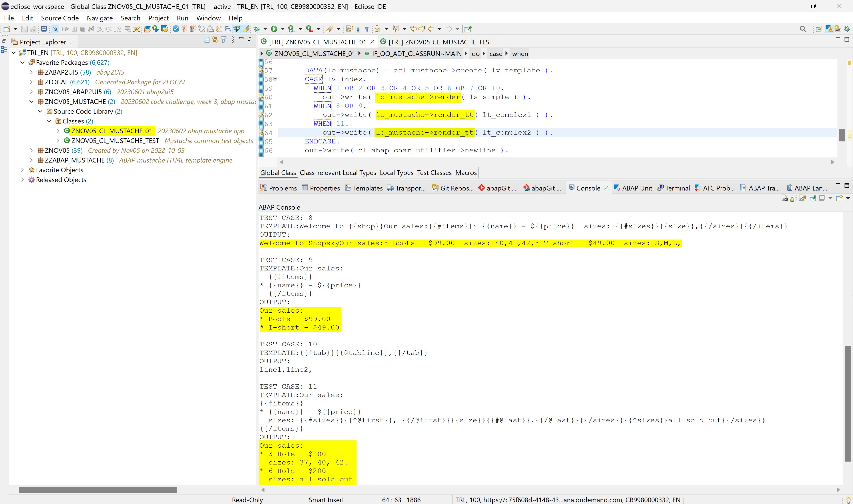The height and width of the screenshot is (504, 853).
Task: Open ZNOV05_CL_MUSTACHE_TEST editor tab
Action: 440,42
